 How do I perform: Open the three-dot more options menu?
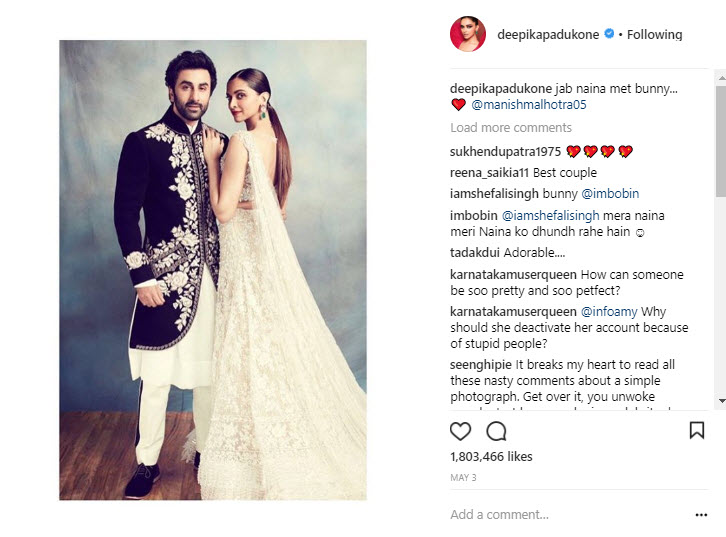coord(701,515)
